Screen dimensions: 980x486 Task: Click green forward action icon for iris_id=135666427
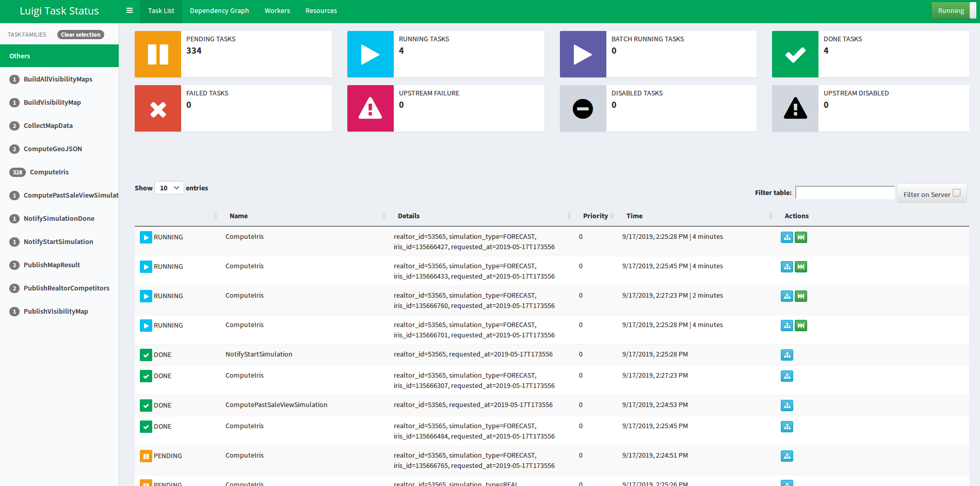(x=801, y=237)
